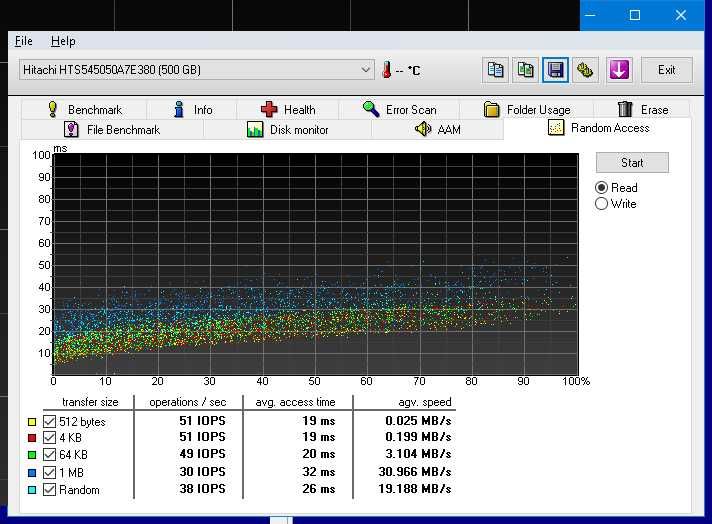
Task: Open the Erase tab
Action: pos(642,109)
